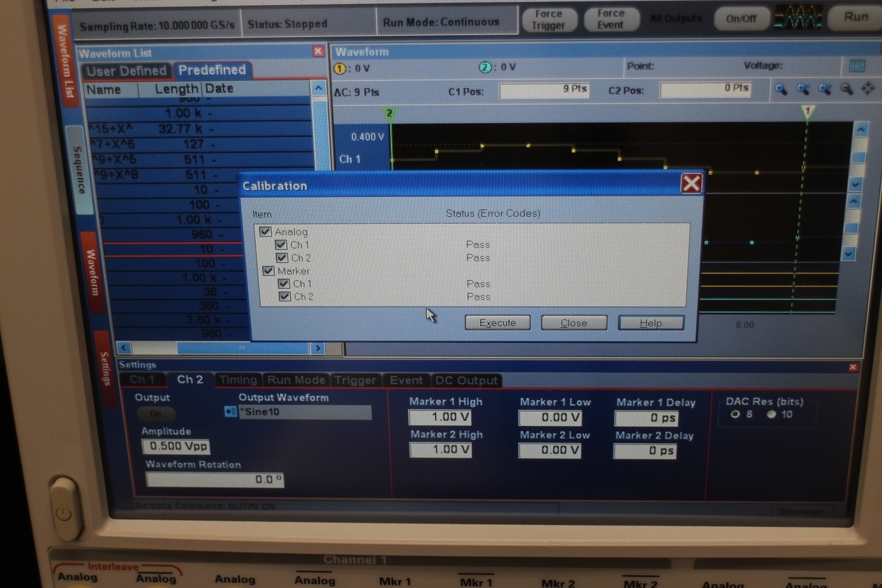The width and height of the screenshot is (882, 588).
Task: Select cursor marker 1 on the graph
Action: (807, 112)
